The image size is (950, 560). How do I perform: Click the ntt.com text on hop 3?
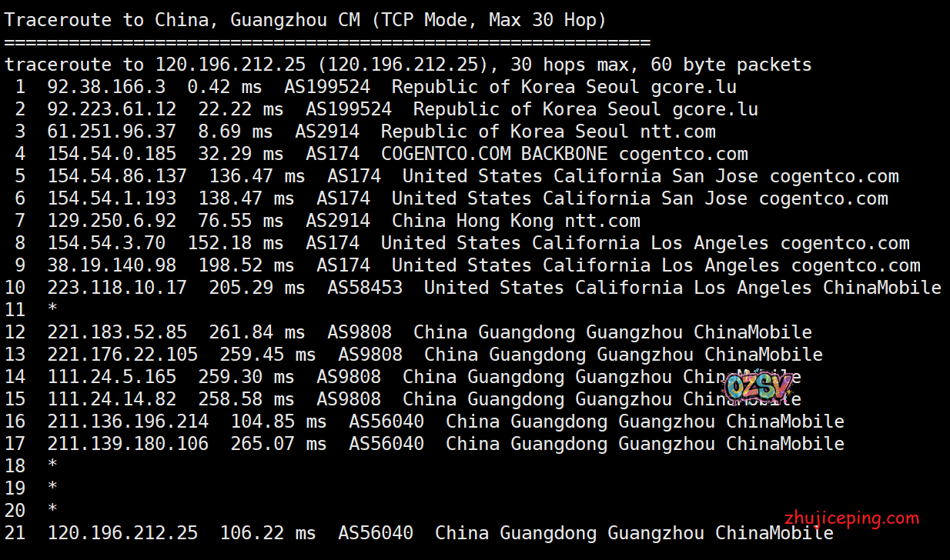(x=678, y=132)
